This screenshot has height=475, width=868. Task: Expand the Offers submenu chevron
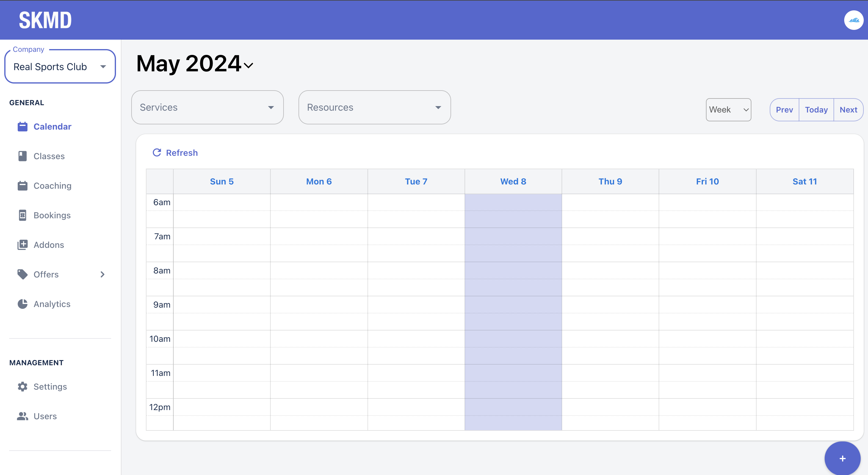click(x=103, y=274)
